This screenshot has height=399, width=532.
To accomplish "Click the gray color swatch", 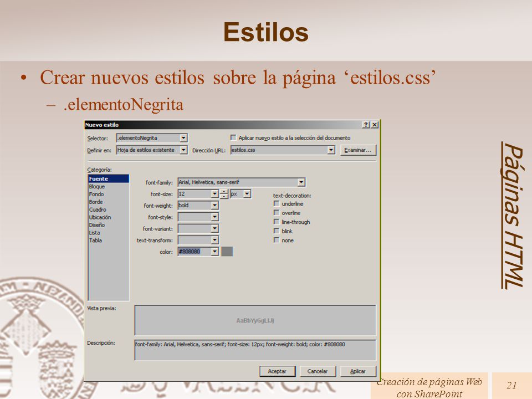I will 227,252.
